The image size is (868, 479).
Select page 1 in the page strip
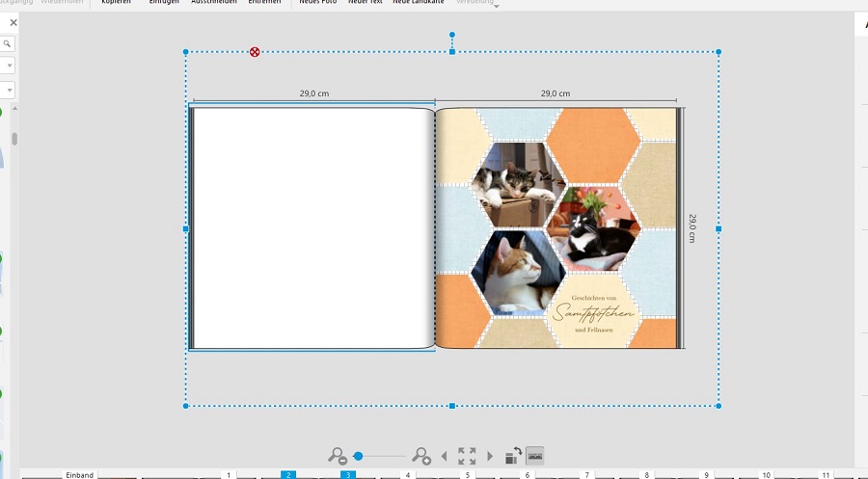point(228,474)
